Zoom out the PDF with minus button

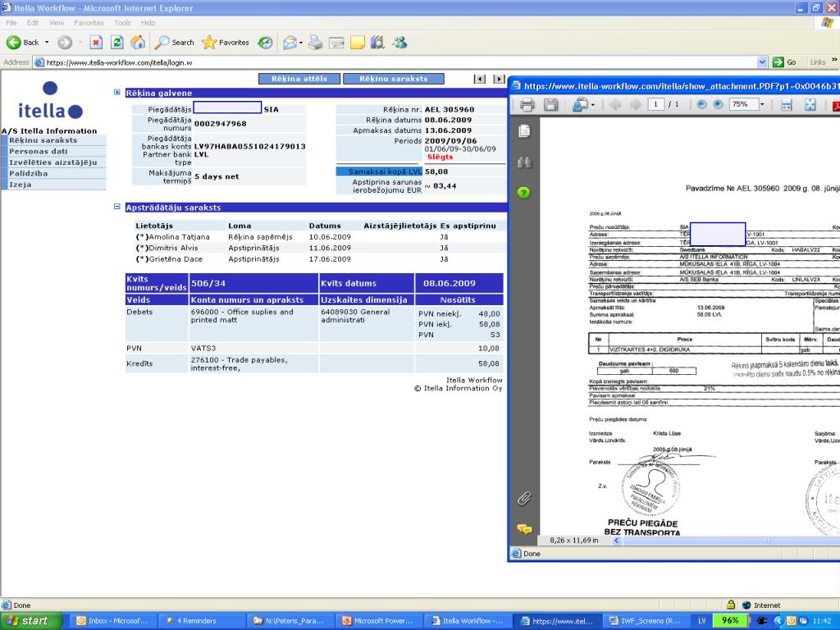coord(702,104)
